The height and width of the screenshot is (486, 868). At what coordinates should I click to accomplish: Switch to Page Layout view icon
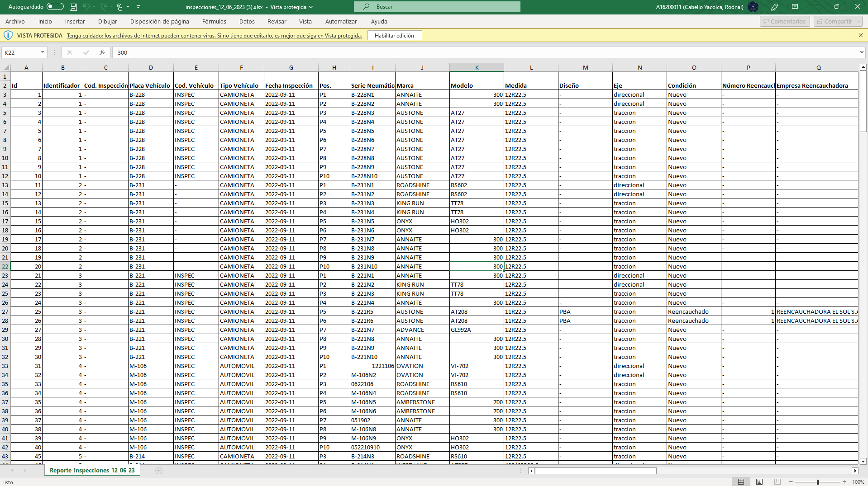coord(759,481)
